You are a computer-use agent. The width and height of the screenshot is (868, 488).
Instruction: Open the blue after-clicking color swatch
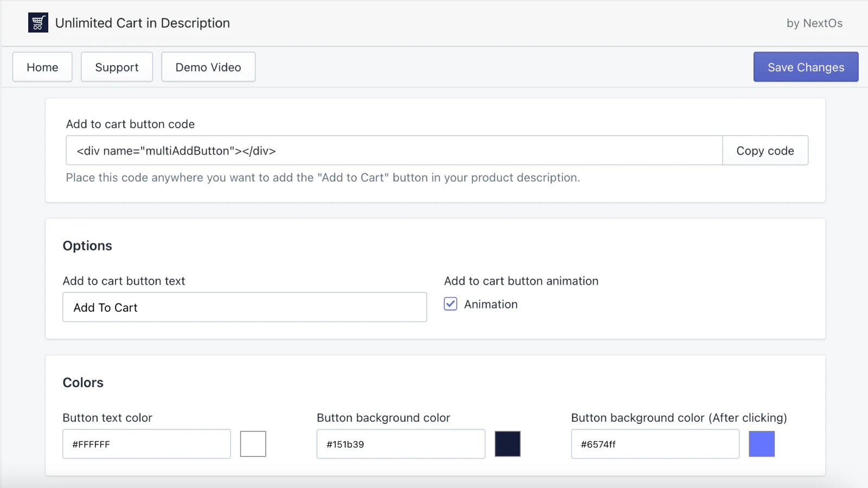point(762,444)
